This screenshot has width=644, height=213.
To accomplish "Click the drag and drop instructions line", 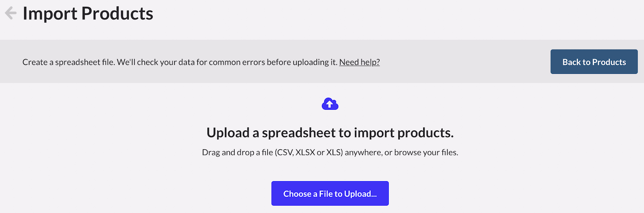I will 330,152.
